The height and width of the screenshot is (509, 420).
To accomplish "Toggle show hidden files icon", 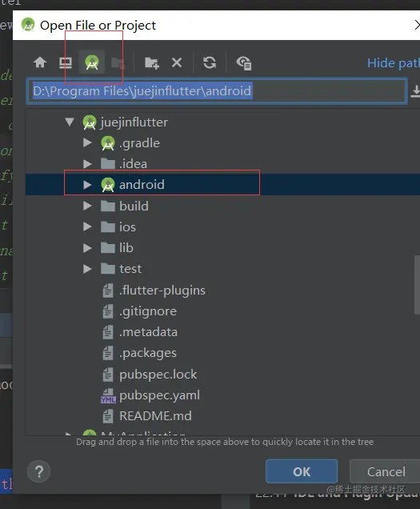I will [244, 63].
